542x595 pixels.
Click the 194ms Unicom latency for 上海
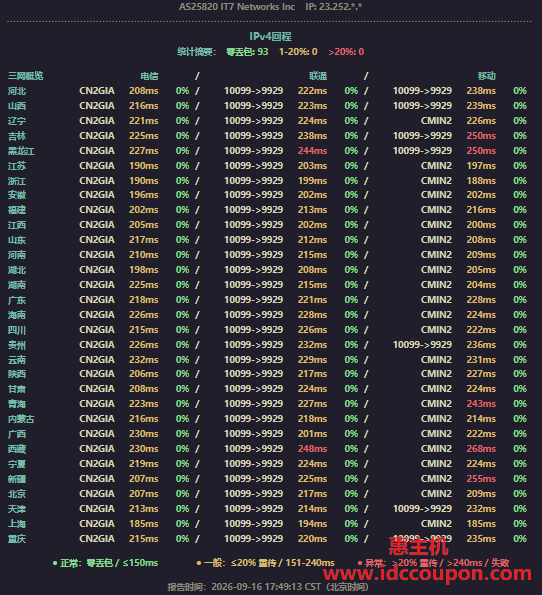coord(312,524)
